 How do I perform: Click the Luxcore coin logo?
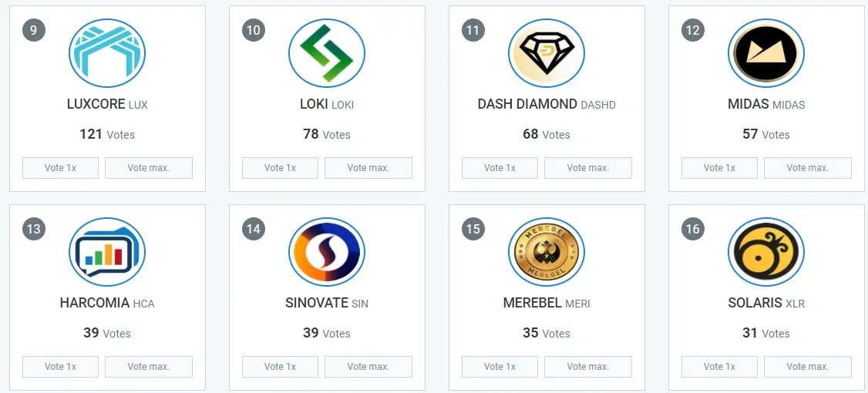pyautogui.click(x=107, y=53)
